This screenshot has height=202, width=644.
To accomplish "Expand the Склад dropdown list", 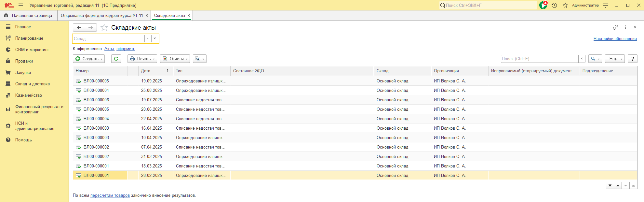I will click(148, 38).
